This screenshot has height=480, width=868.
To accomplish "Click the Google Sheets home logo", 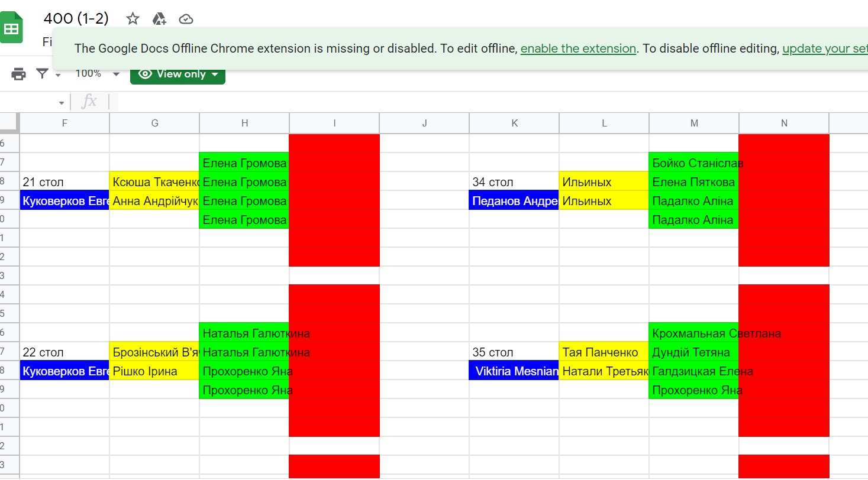I will click(12, 29).
